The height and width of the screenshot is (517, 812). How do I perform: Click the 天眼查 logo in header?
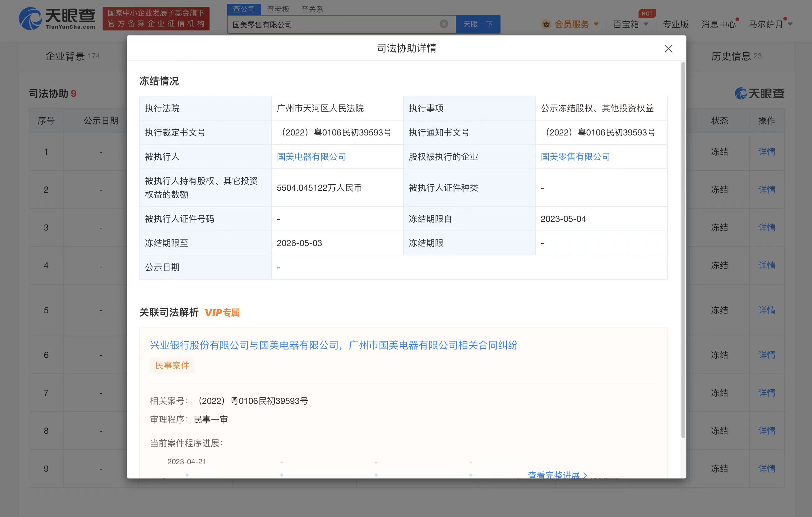point(57,19)
